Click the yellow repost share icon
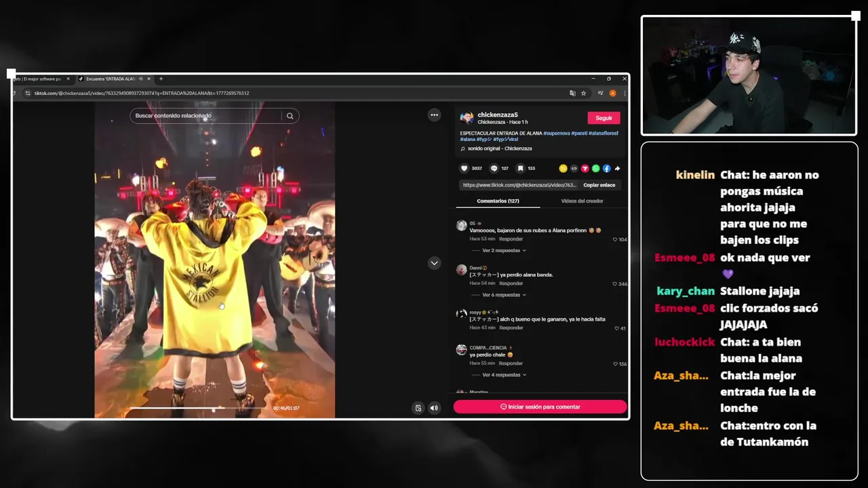 coord(563,168)
